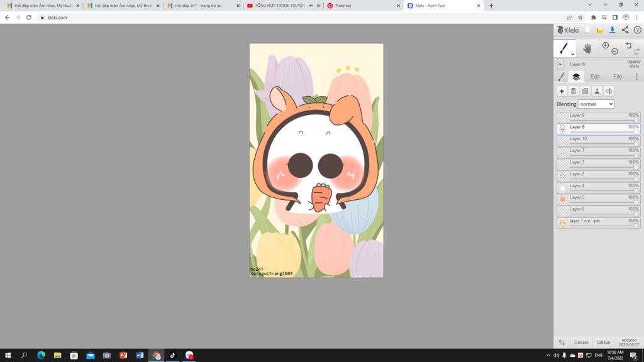
Task: Select the Hand pan tool
Action: click(587, 48)
